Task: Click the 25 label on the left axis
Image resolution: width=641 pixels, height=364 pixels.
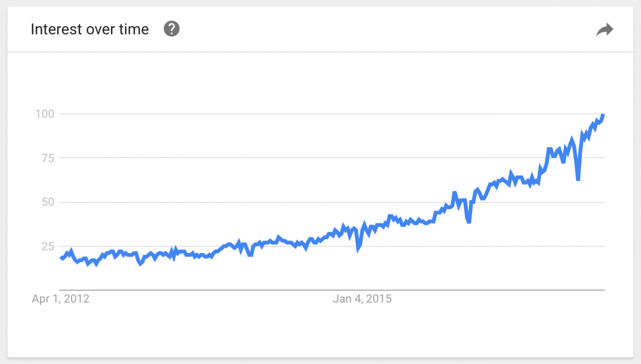Action: [48, 246]
